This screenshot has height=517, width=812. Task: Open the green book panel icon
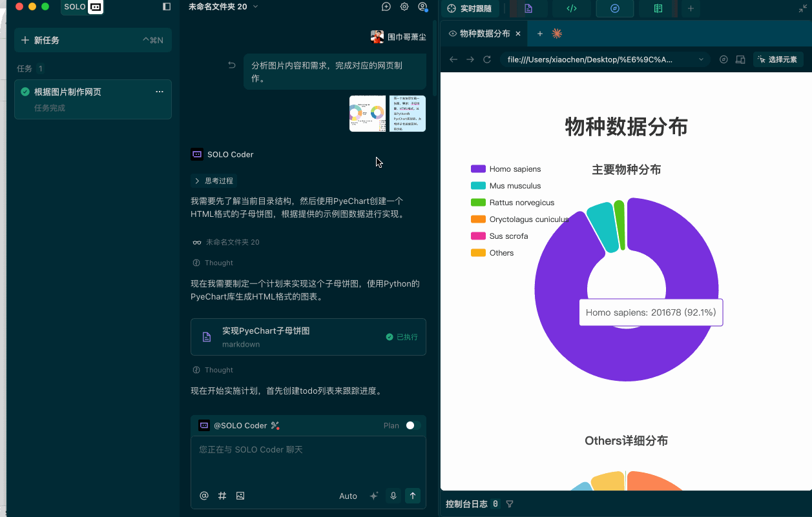pyautogui.click(x=658, y=8)
